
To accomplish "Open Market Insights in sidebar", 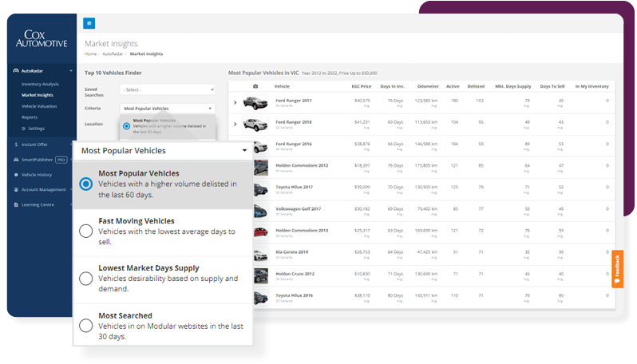I will click(38, 95).
